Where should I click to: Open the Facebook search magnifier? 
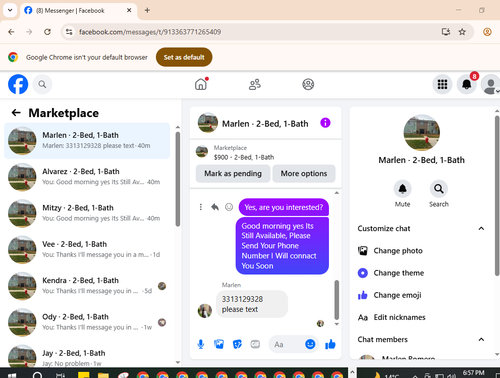pos(42,84)
